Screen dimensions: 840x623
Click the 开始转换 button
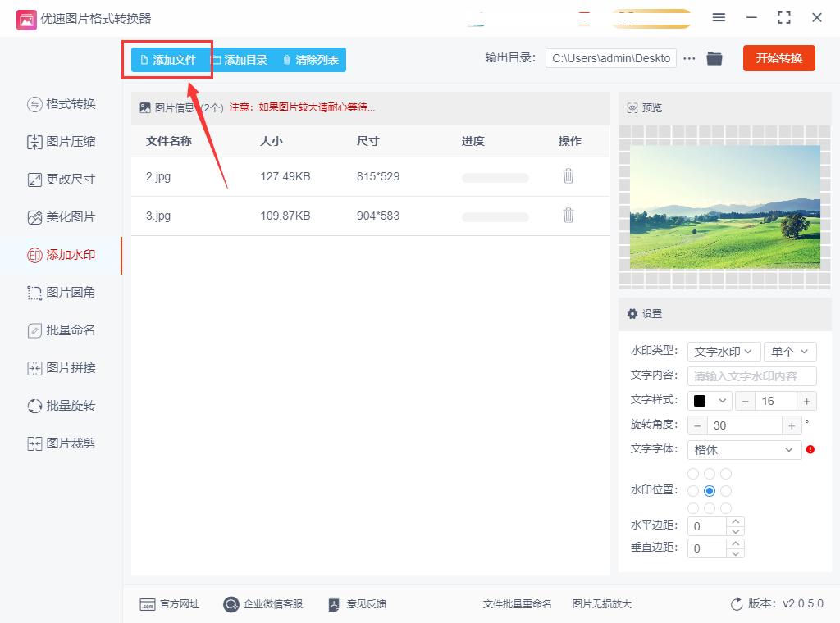coord(778,58)
